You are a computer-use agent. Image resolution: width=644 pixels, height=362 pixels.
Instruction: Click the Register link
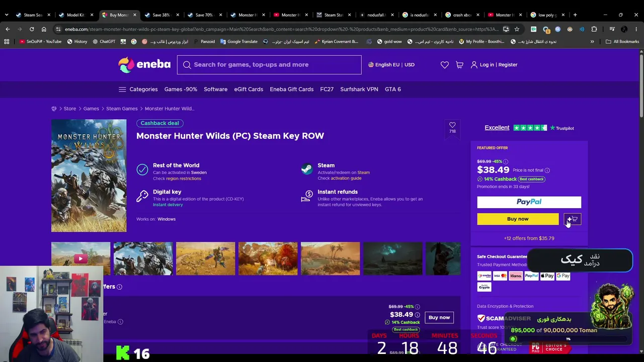508,65
